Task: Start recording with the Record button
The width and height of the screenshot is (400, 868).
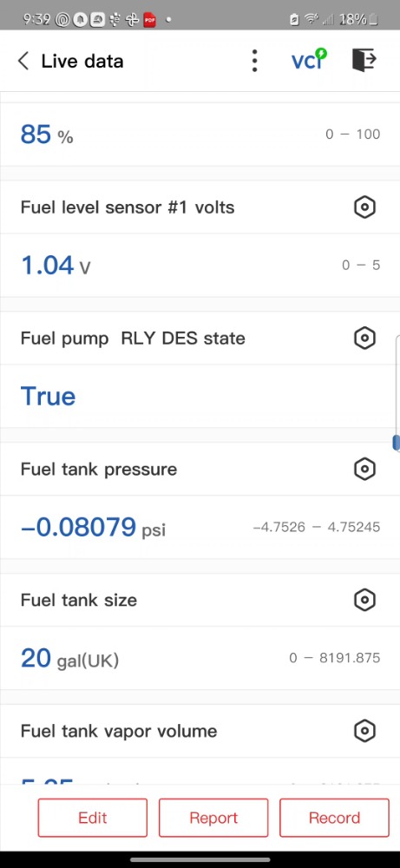Action: [x=334, y=818]
